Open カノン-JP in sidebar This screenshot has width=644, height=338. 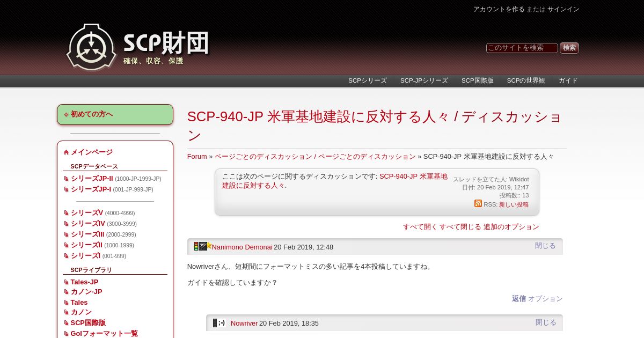[86, 292]
